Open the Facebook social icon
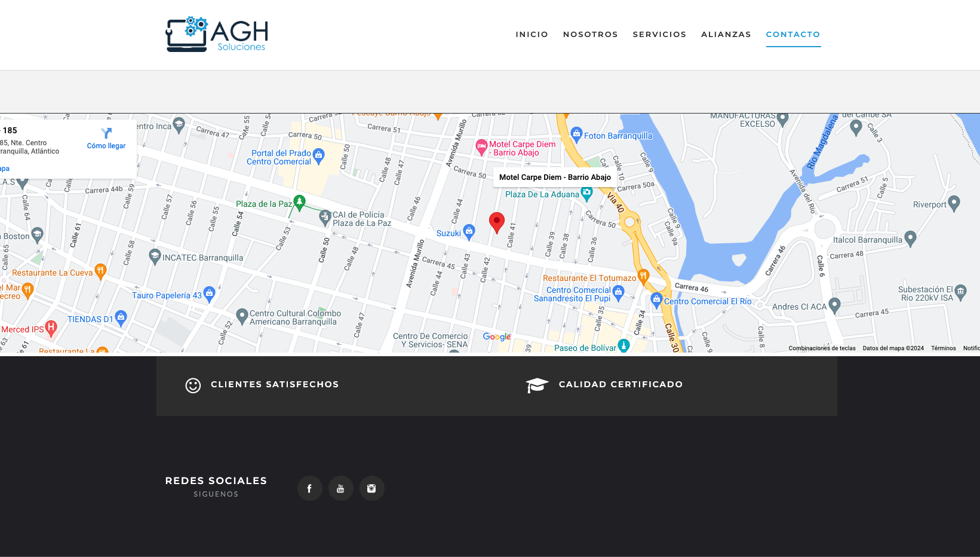Screen dimensions: 980x557 [x=309, y=488]
